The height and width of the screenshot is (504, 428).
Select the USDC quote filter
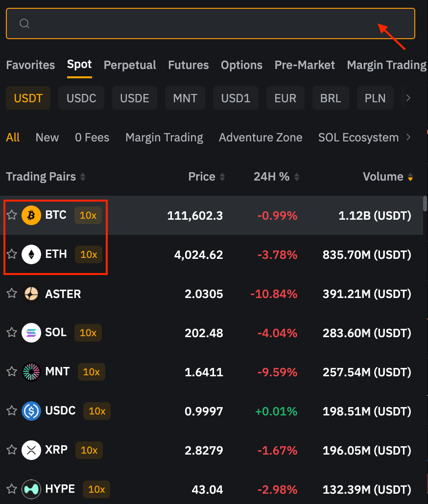81,98
